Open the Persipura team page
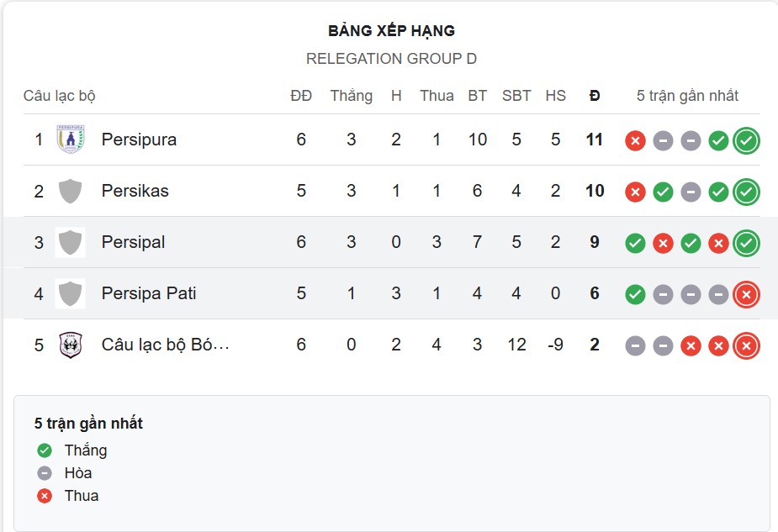The width and height of the screenshot is (778, 532). (x=139, y=140)
